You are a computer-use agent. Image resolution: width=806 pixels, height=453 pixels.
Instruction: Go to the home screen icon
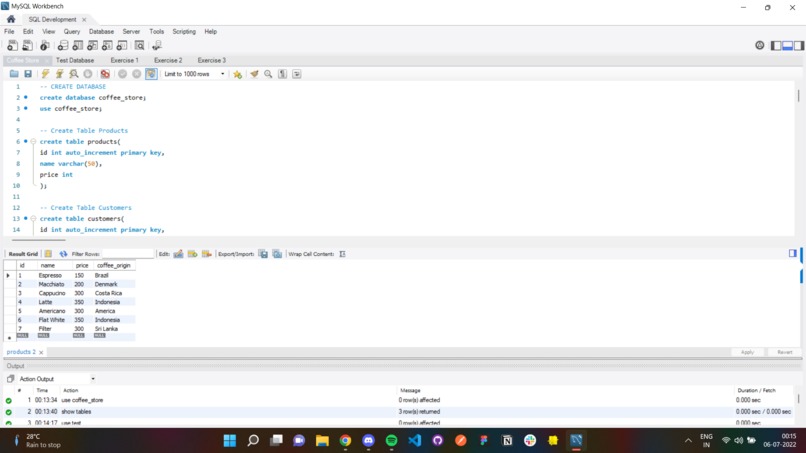(x=11, y=19)
